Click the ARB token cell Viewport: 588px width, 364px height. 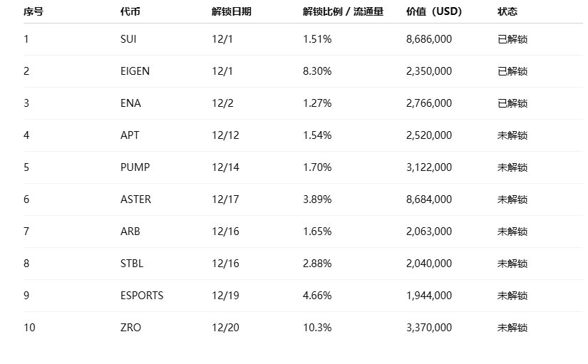[x=130, y=232]
